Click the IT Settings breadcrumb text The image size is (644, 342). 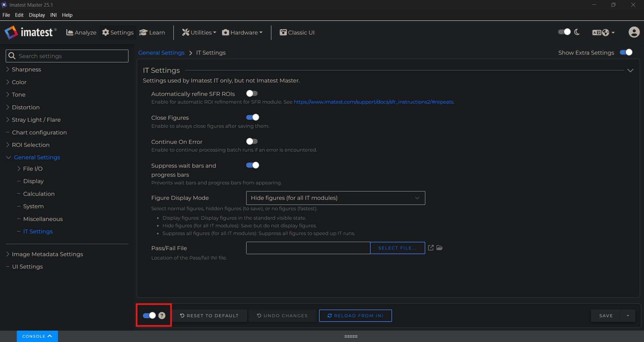(211, 53)
